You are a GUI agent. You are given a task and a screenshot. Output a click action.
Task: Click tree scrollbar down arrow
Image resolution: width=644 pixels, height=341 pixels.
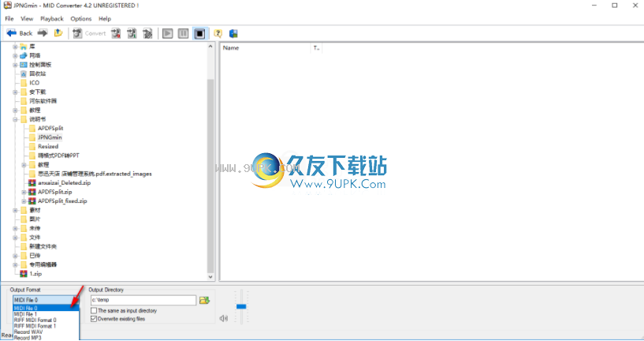(x=210, y=277)
